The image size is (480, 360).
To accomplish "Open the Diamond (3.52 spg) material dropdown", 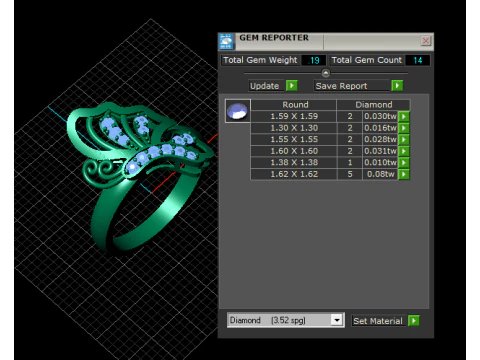I will 337,320.
